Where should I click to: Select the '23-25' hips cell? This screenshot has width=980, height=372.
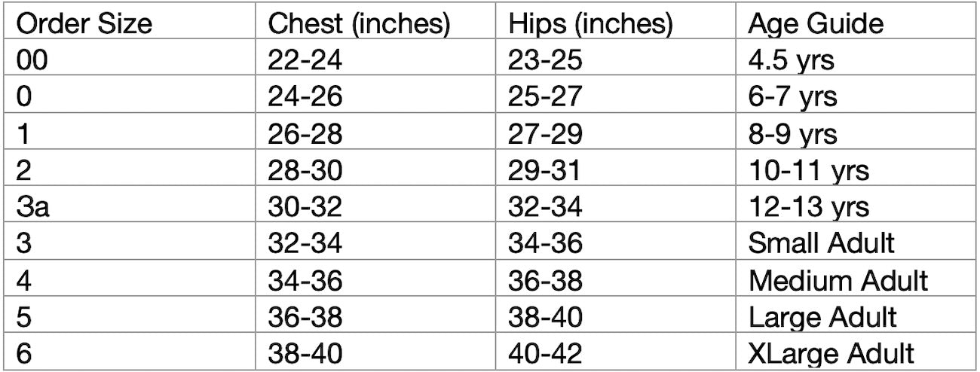click(545, 60)
